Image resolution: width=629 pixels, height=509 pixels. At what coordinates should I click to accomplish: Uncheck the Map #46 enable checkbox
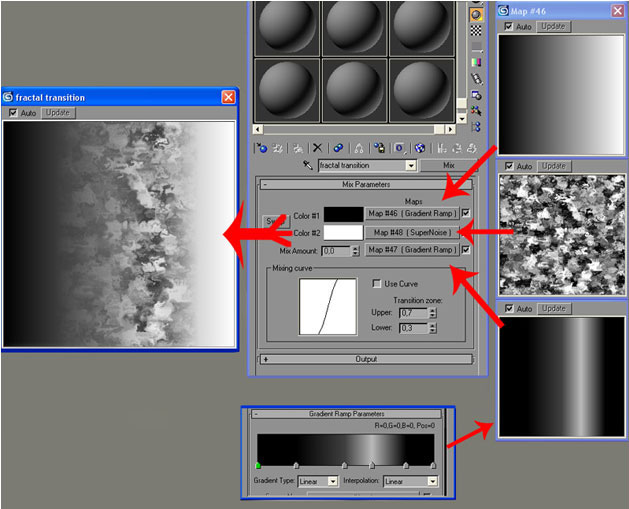(x=466, y=213)
